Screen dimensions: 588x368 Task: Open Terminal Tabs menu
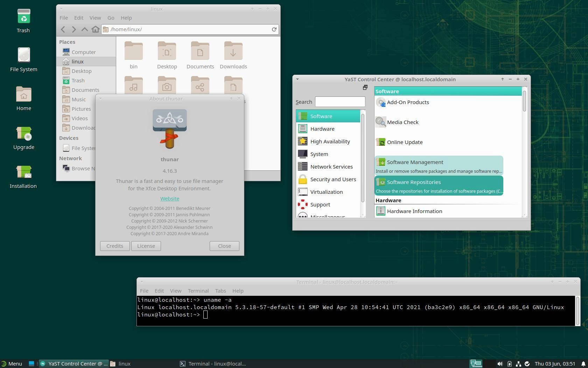(220, 291)
